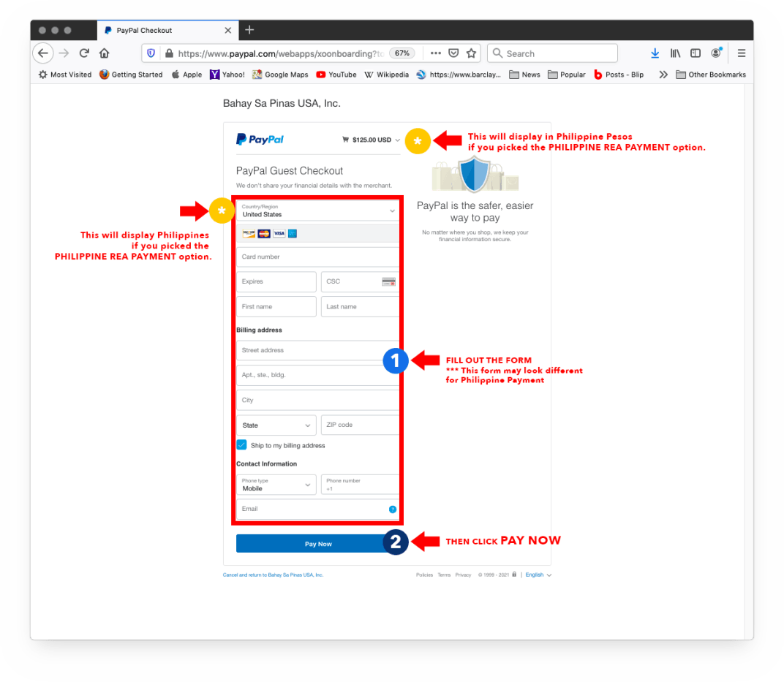Viewport: 784px width, 682px height.
Task: Open the Firefox hamburger menu
Action: (x=742, y=53)
